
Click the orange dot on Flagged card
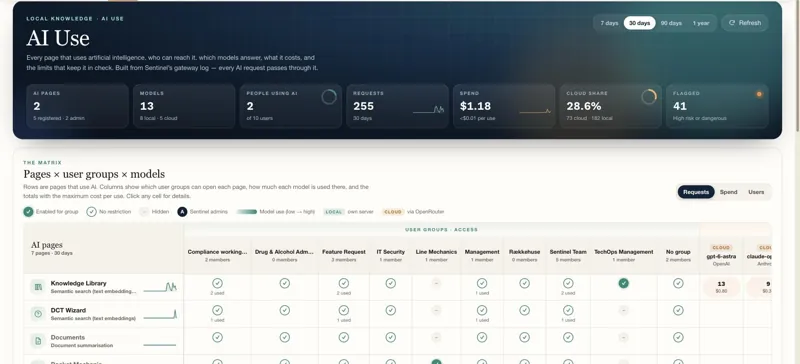[759, 94]
